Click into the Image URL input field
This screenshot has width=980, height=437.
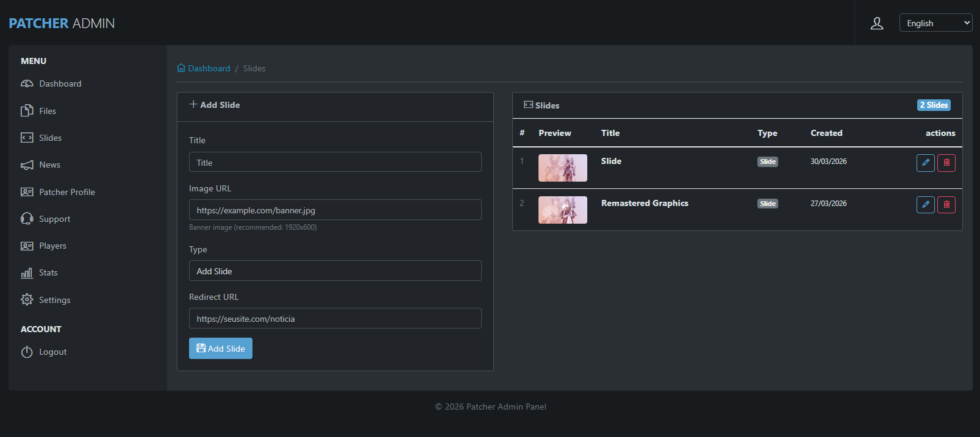[x=335, y=210]
